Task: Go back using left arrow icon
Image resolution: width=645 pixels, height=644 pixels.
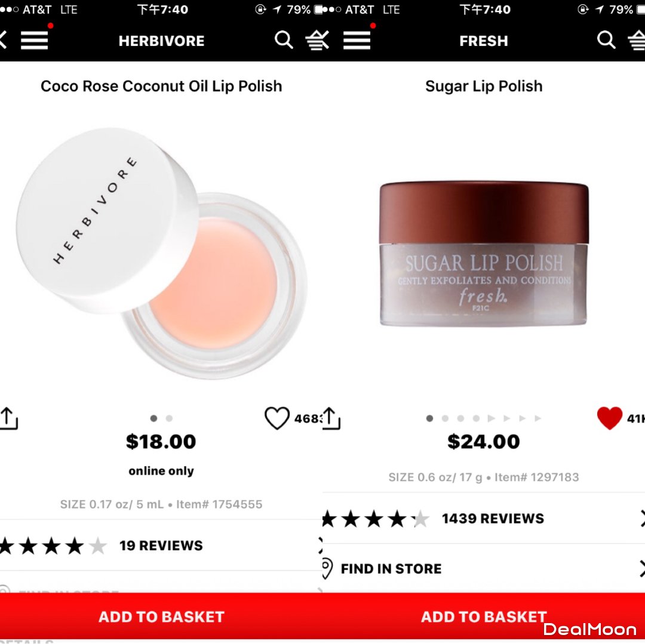Action: (x=4, y=40)
